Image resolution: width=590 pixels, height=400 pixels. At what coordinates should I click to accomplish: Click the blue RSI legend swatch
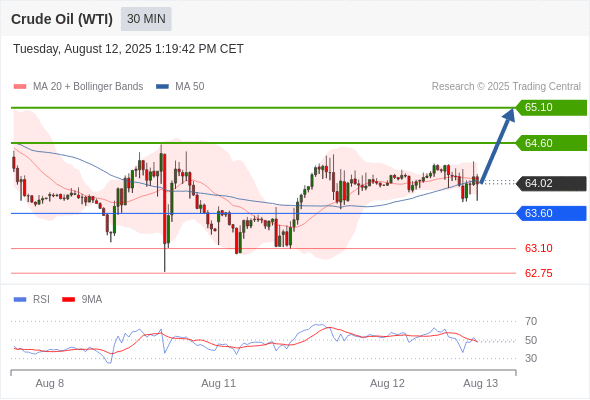click(x=20, y=300)
